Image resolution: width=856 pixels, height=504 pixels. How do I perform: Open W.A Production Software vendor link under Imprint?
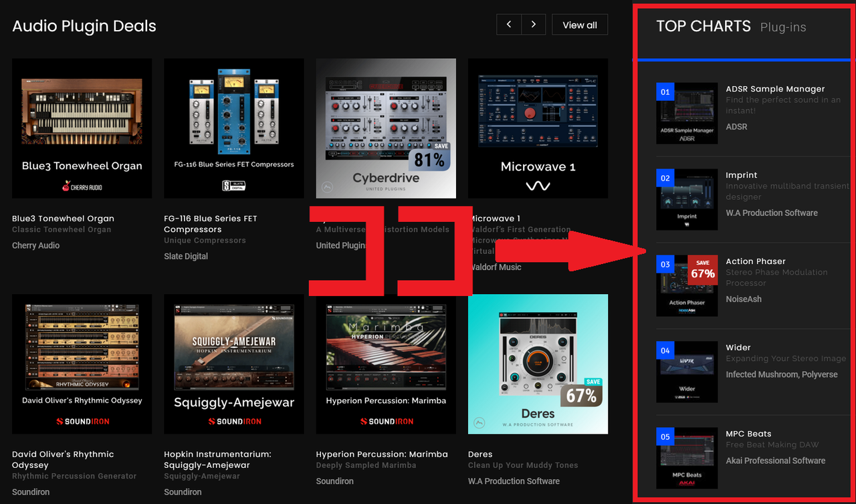(x=772, y=213)
